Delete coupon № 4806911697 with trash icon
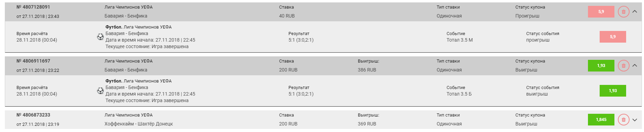This screenshot has width=644, height=132. [623, 66]
